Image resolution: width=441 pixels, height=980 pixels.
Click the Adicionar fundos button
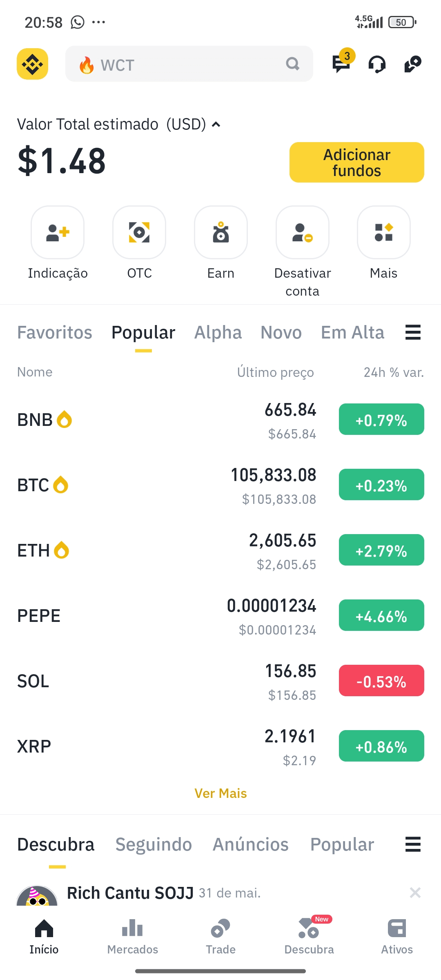357,163
